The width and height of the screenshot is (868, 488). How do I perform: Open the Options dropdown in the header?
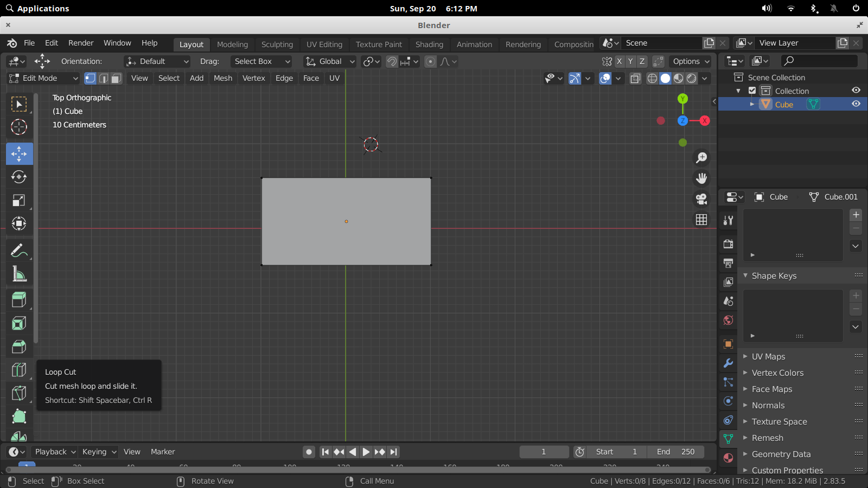click(x=690, y=61)
